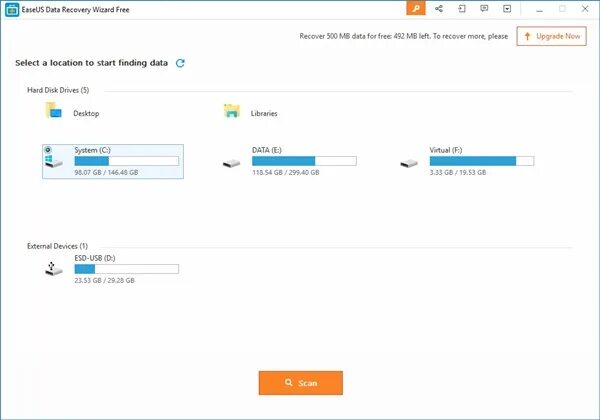Close the EaseUS window

(x=585, y=9)
